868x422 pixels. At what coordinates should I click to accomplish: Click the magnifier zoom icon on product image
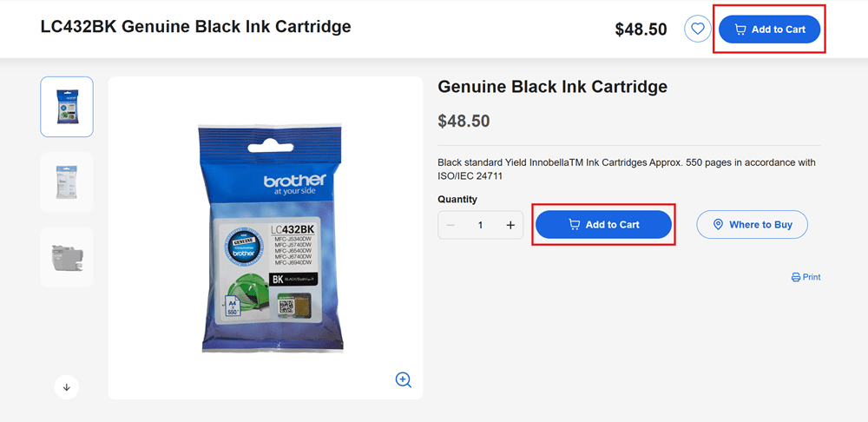point(403,379)
